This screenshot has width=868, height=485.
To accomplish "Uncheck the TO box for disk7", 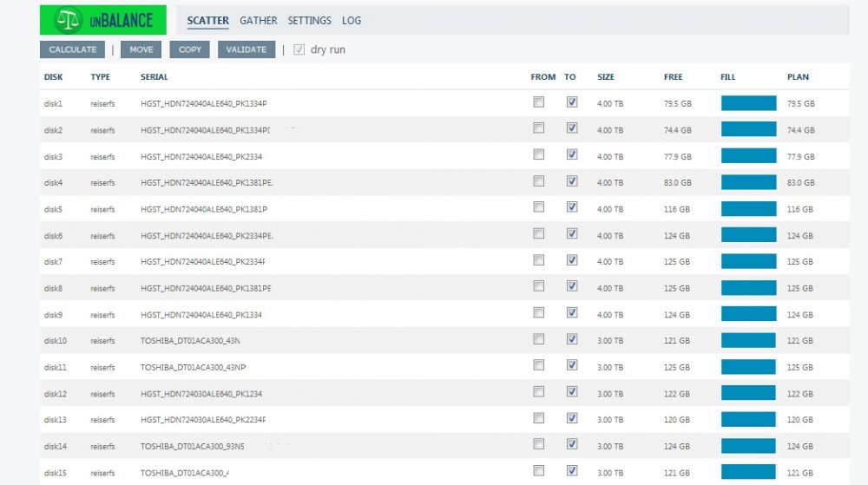I will pos(572,260).
